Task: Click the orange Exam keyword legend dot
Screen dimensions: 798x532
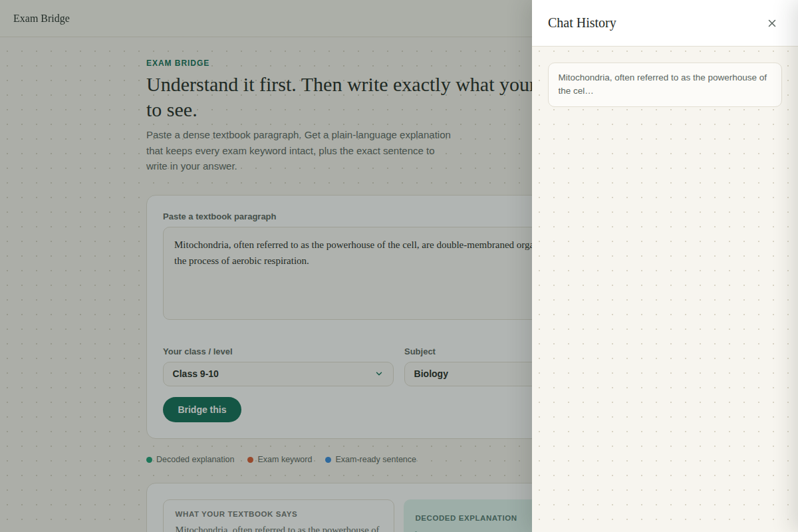Action: (x=251, y=460)
